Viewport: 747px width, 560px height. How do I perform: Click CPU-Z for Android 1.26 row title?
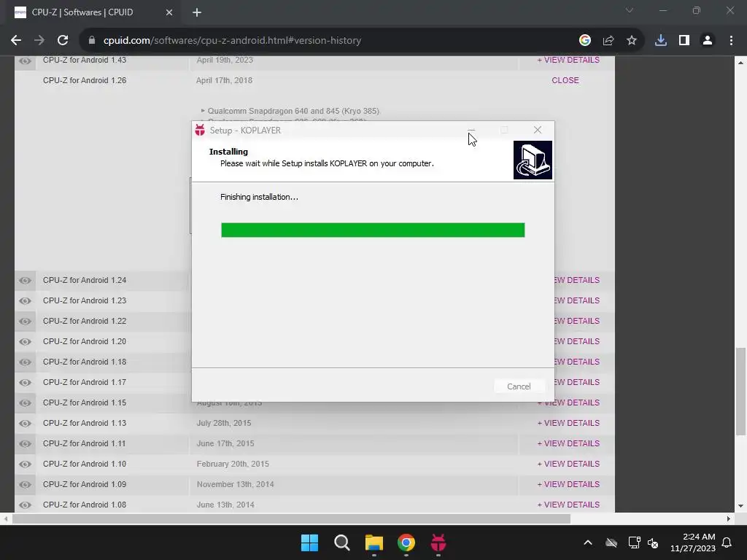coord(85,80)
